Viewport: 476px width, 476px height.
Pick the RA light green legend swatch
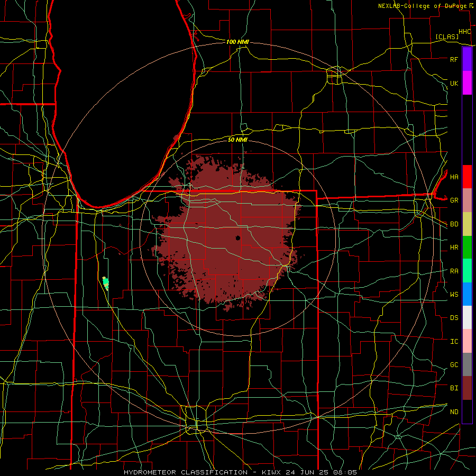[x=467, y=271]
